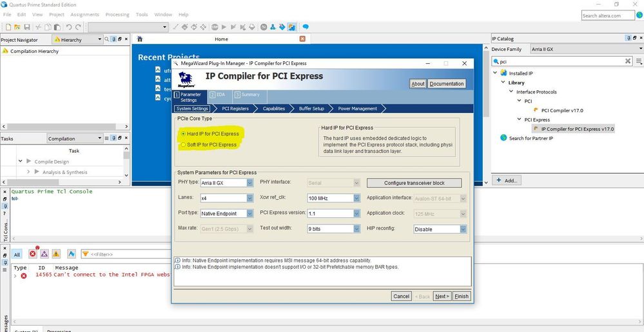Open the Compilation dropdown in Tasks
The width and height of the screenshot is (644, 332).
(x=74, y=139)
